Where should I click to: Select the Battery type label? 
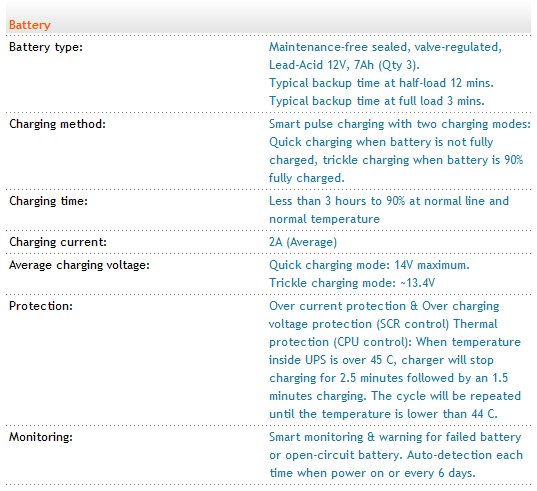tap(46, 47)
